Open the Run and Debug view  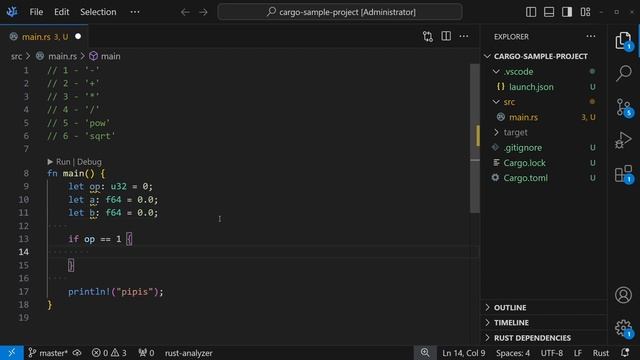(623, 140)
